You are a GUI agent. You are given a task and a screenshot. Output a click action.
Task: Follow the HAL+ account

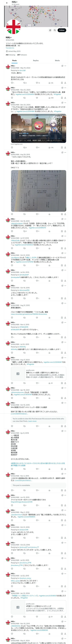[x=62, y=30]
